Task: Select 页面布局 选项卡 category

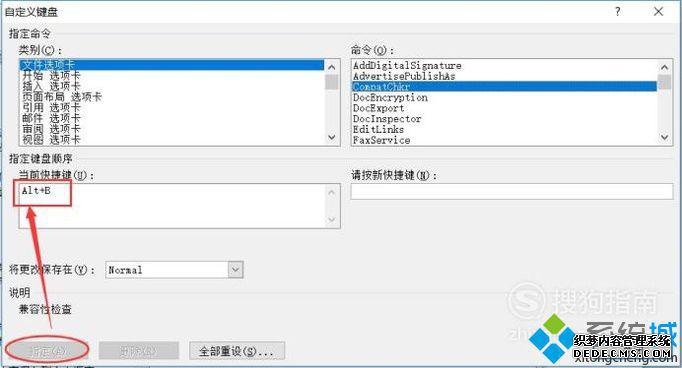Action: [x=62, y=97]
